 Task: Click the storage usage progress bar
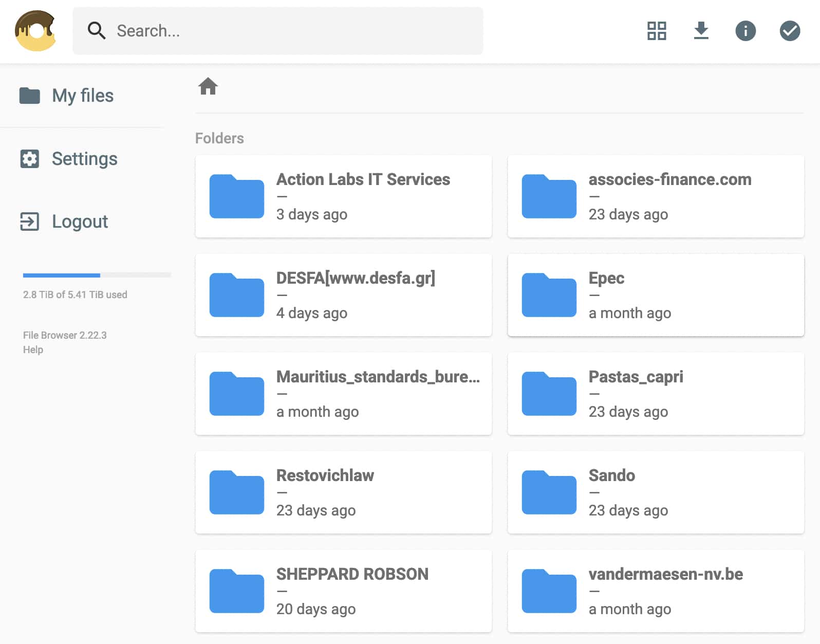97,275
